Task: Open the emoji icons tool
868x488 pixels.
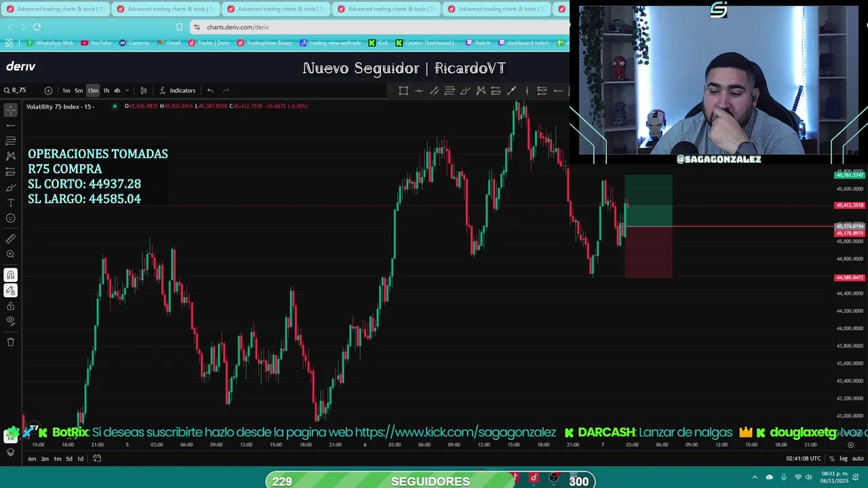Action: point(10,218)
